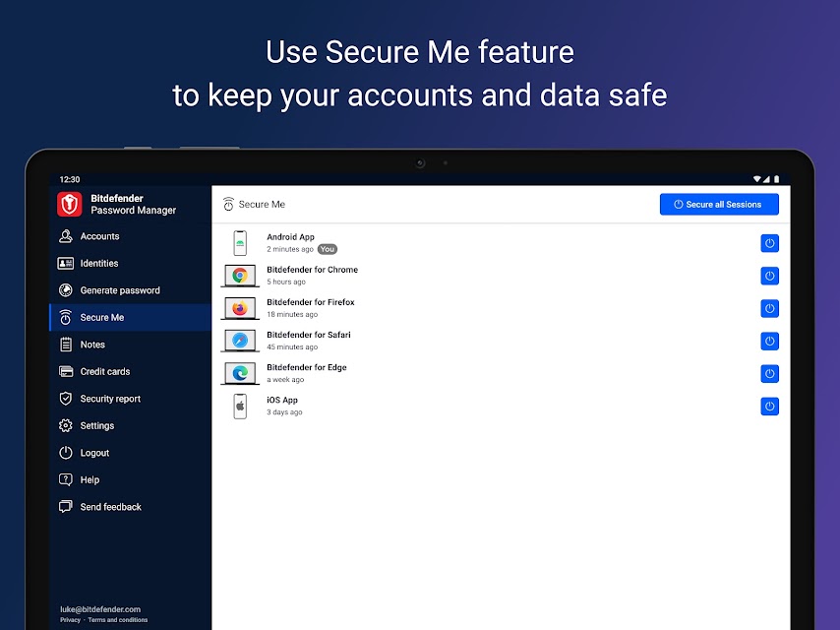
Task: Click the Settings gear icon
Action: tap(66, 426)
